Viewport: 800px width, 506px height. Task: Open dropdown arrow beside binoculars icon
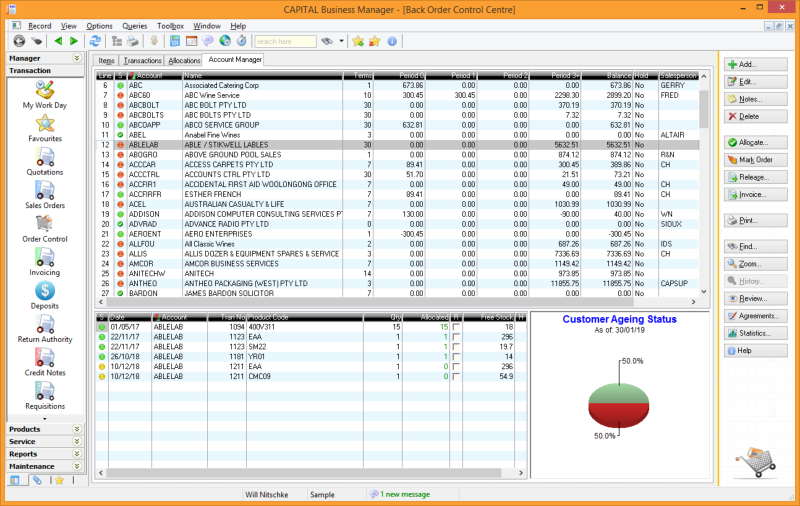341,41
